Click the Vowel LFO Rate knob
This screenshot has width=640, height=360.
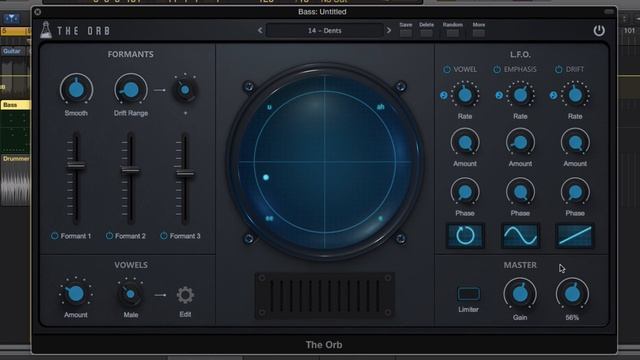[465, 95]
